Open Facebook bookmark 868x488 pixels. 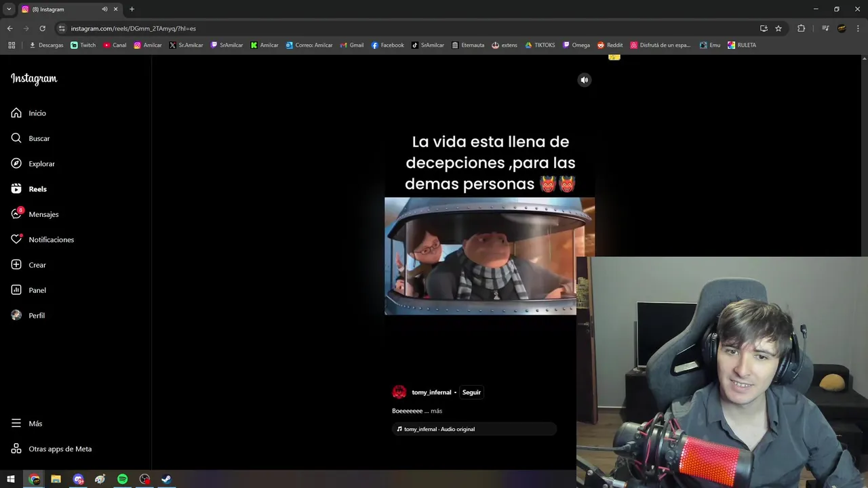tap(387, 45)
